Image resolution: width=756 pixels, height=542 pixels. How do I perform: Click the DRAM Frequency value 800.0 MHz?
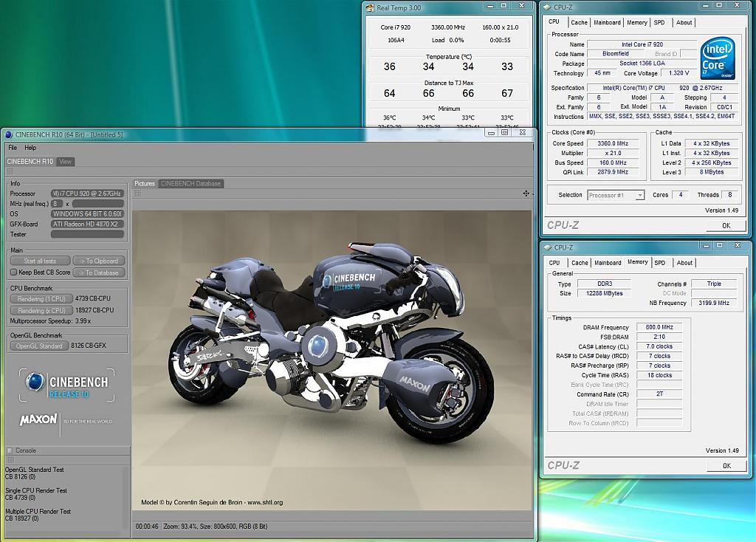pos(659,327)
